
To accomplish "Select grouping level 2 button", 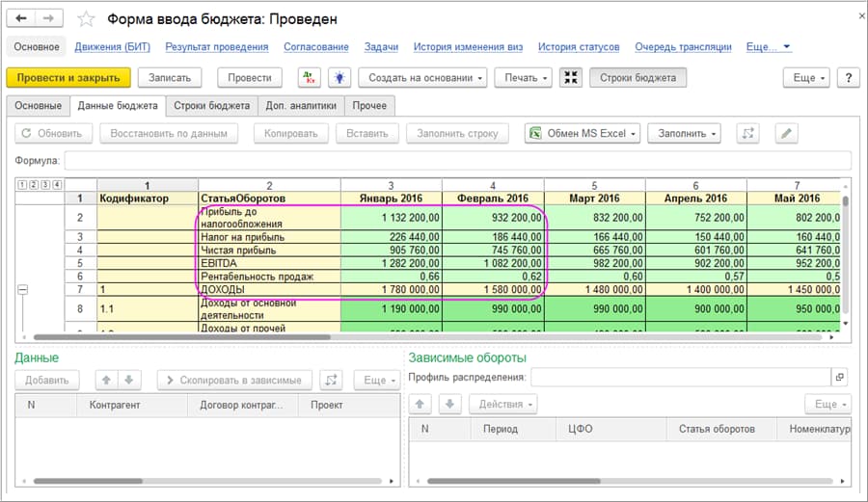I will click(34, 185).
